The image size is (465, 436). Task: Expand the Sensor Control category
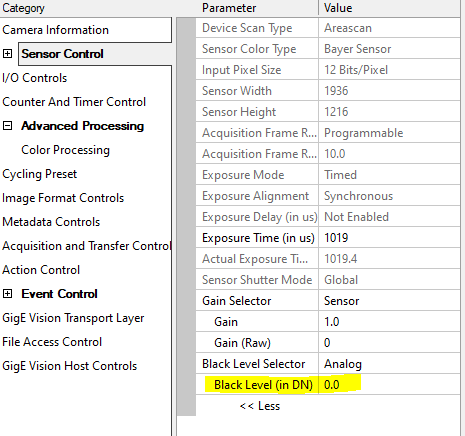(x=7, y=54)
